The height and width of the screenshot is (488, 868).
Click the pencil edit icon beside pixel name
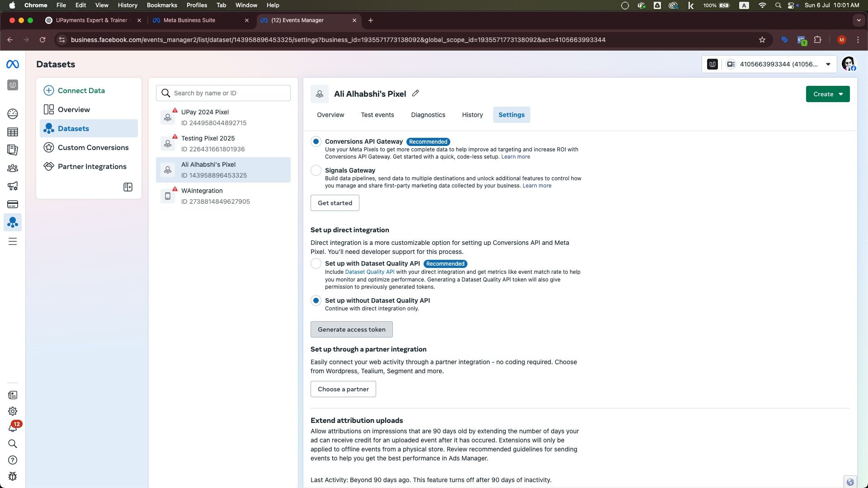click(415, 94)
